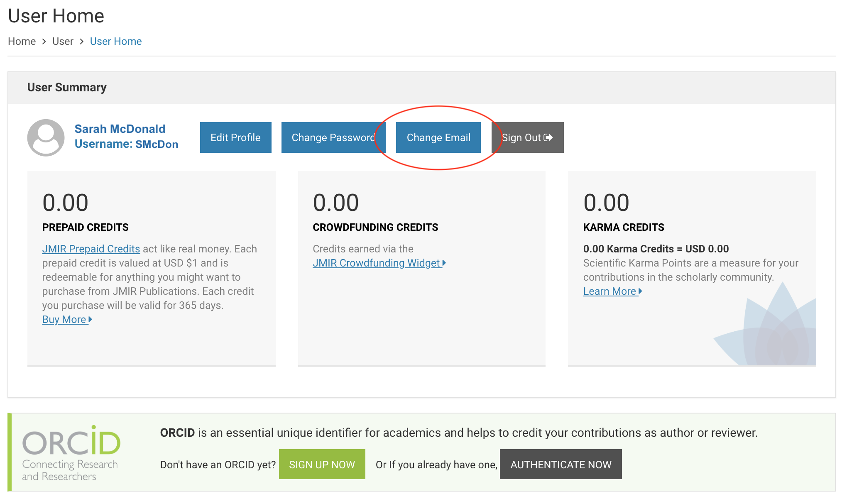
Task: Click the Username: SMcDon text
Action: click(126, 144)
